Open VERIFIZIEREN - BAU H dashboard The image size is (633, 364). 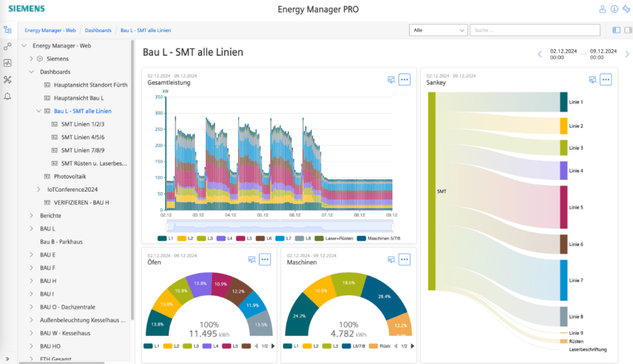click(x=82, y=203)
